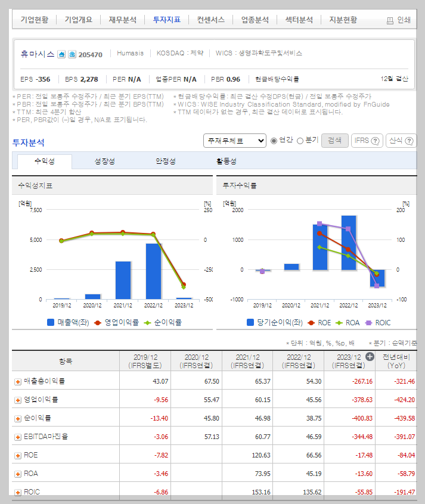Select the 분기 radio button
Screen dimensions: 425x504
[300, 141]
